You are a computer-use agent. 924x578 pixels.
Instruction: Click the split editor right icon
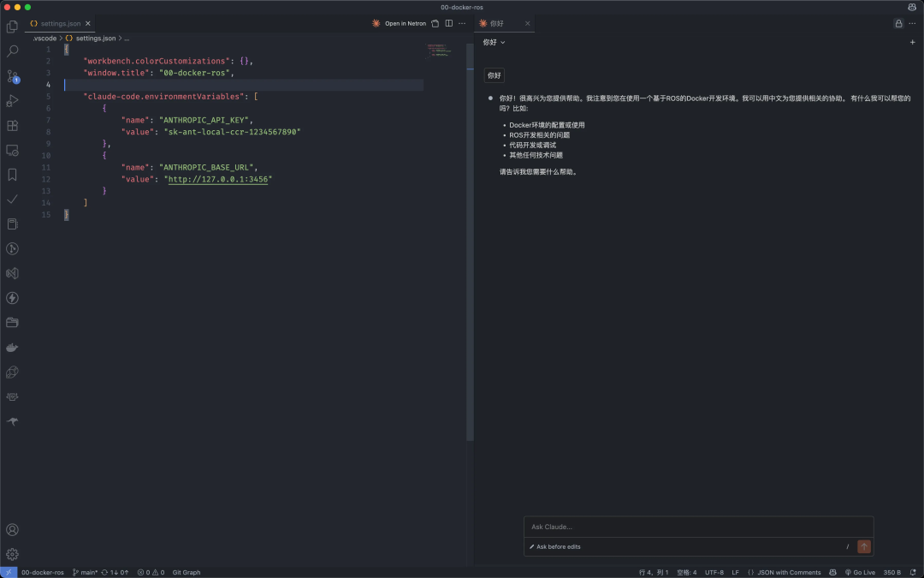coord(449,24)
